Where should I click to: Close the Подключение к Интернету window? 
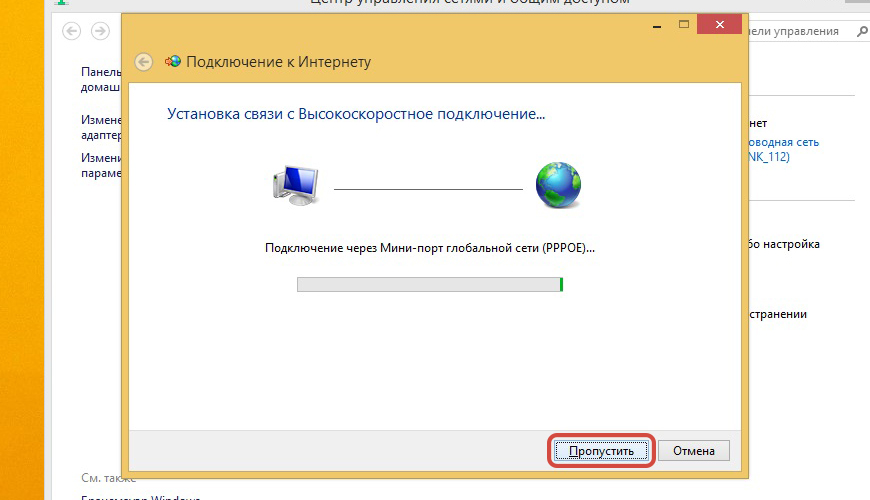click(x=720, y=24)
